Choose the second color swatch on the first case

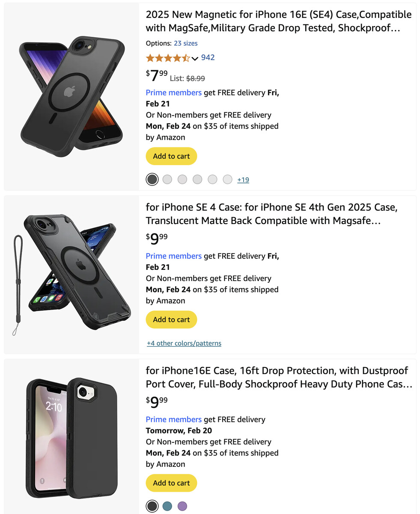(167, 179)
